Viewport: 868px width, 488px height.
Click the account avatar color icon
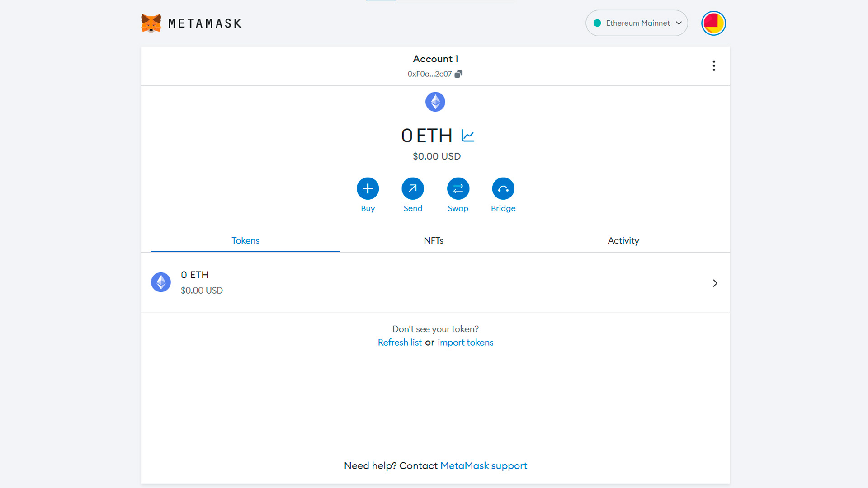(x=713, y=23)
